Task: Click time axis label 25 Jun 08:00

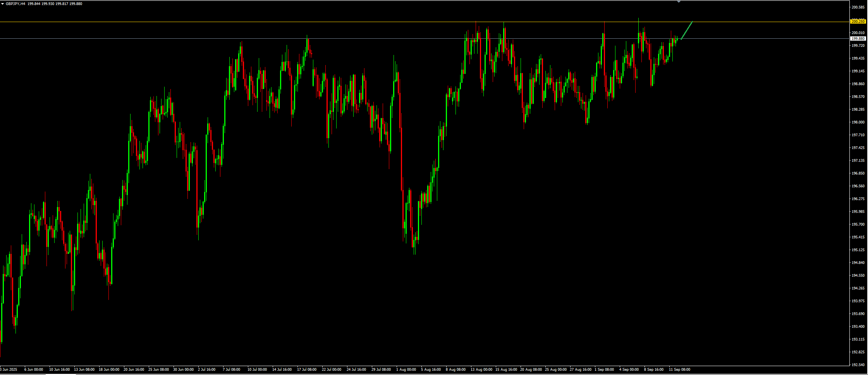Action: pos(158,370)
